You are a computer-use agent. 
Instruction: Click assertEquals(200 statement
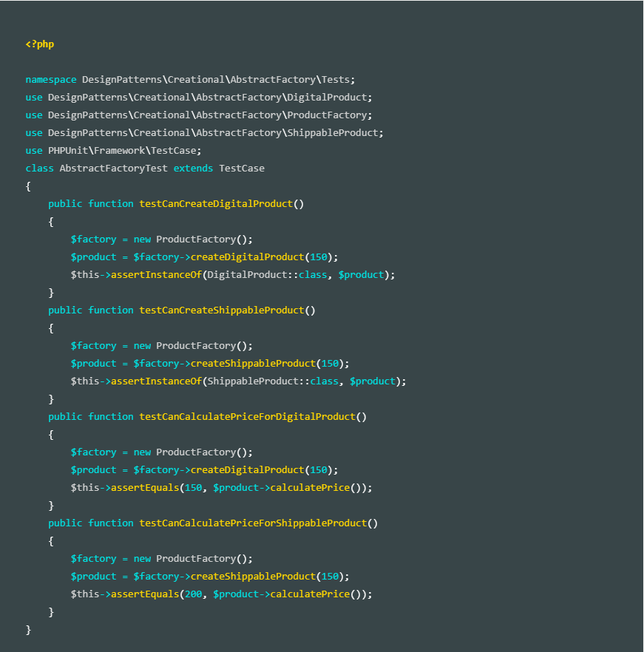[221, 594]
